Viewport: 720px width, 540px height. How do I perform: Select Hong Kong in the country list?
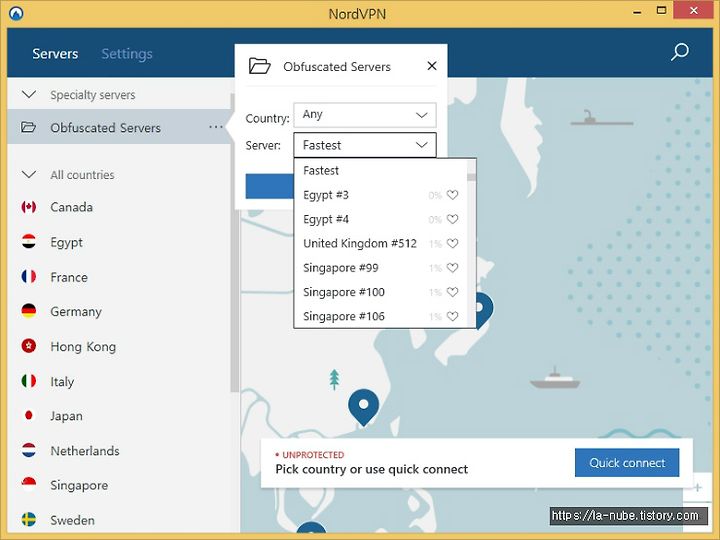tap(119, 346)
